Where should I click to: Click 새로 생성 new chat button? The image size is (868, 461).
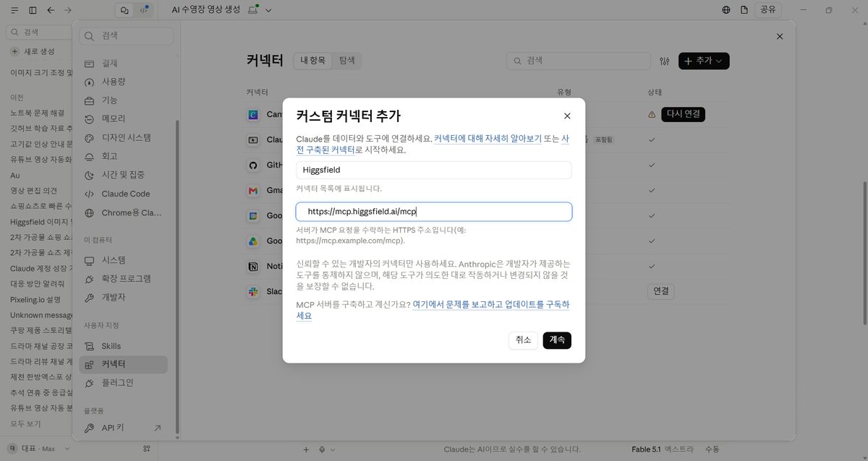click(x=33, y=51)
